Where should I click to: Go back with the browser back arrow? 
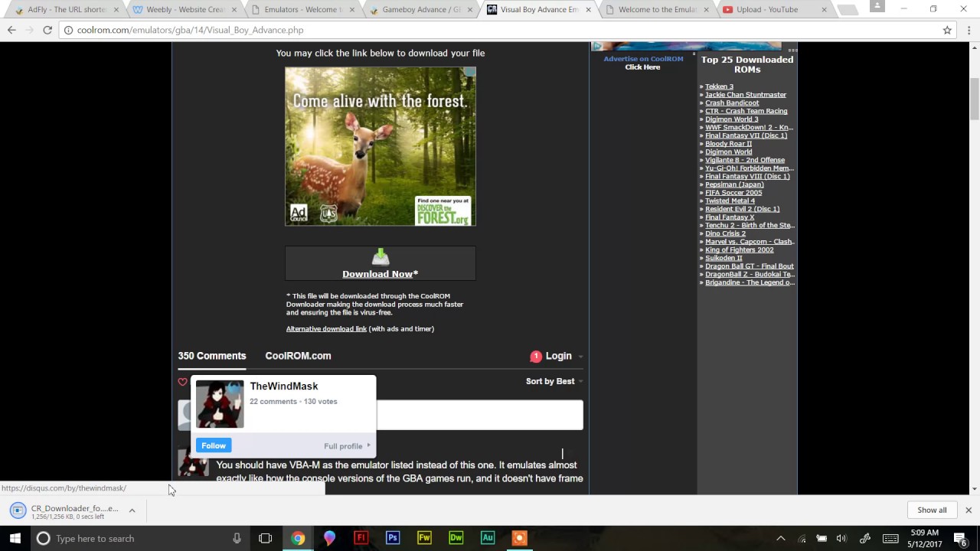point(11,30)
